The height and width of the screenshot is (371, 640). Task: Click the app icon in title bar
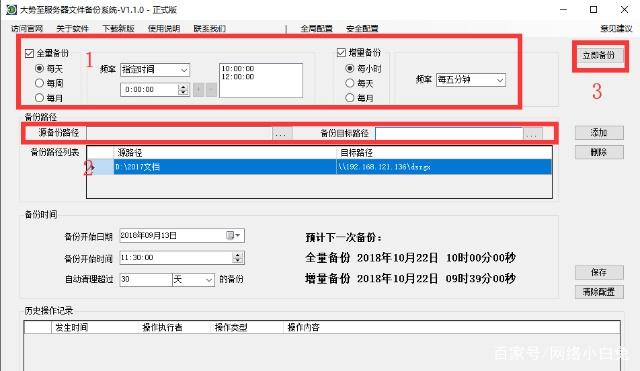coord(11,9)
